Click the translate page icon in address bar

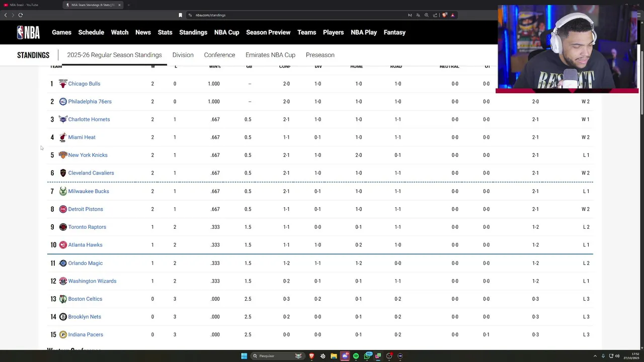418,15
